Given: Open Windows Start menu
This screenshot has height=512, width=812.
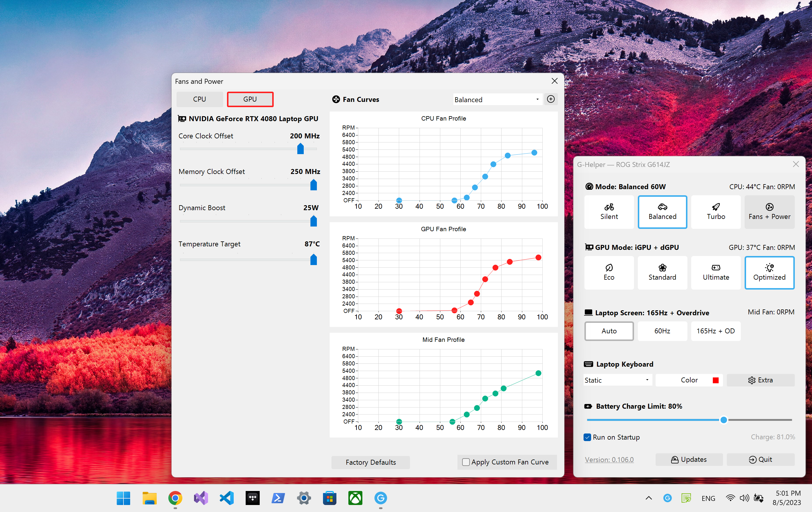Looking at the screenshot, I should tap(123, 498).
